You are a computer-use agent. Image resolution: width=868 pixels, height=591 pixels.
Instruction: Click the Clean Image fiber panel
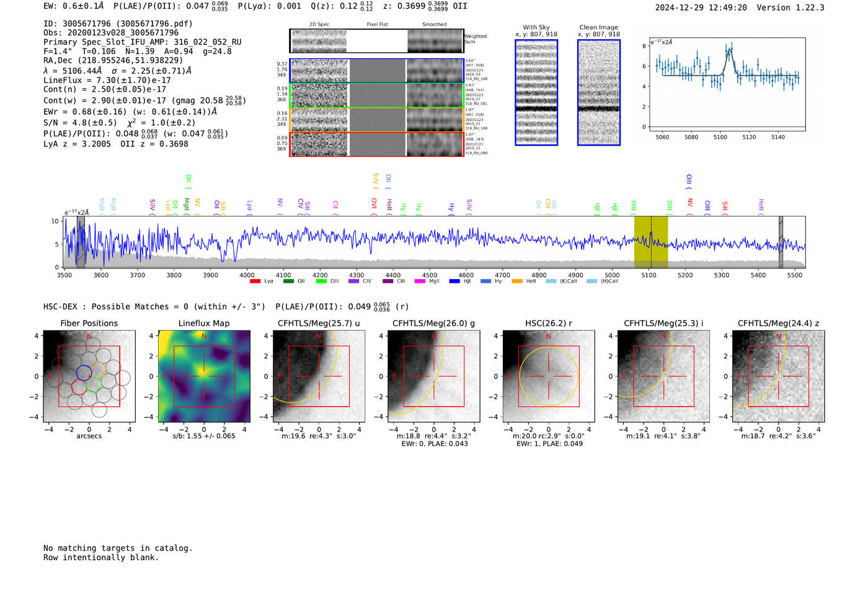[x=599, y=92]
